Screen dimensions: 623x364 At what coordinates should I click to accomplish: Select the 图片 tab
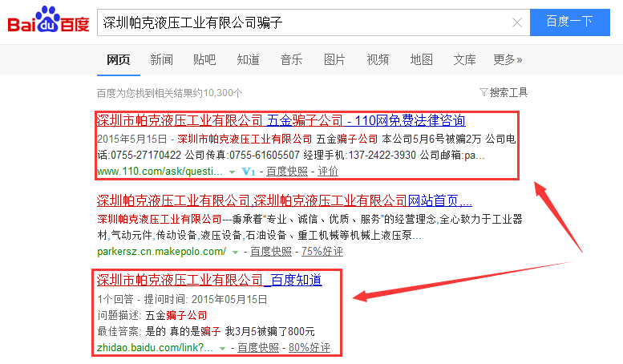point(334,59)
